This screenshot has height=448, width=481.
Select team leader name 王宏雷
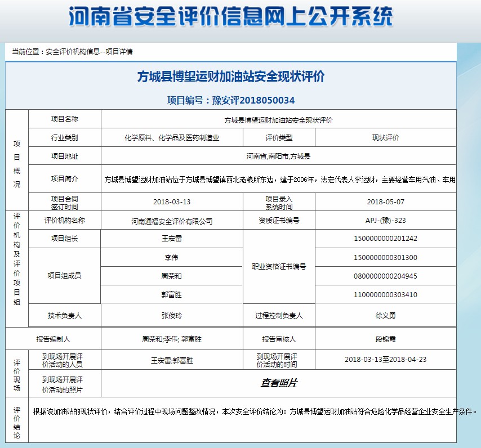[172, 239]
